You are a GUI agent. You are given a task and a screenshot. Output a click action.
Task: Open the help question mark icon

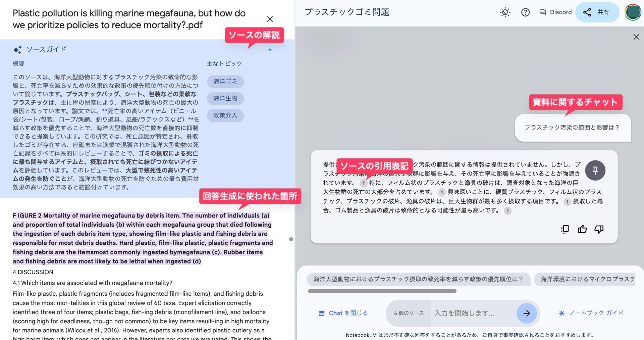click(525, 12)
